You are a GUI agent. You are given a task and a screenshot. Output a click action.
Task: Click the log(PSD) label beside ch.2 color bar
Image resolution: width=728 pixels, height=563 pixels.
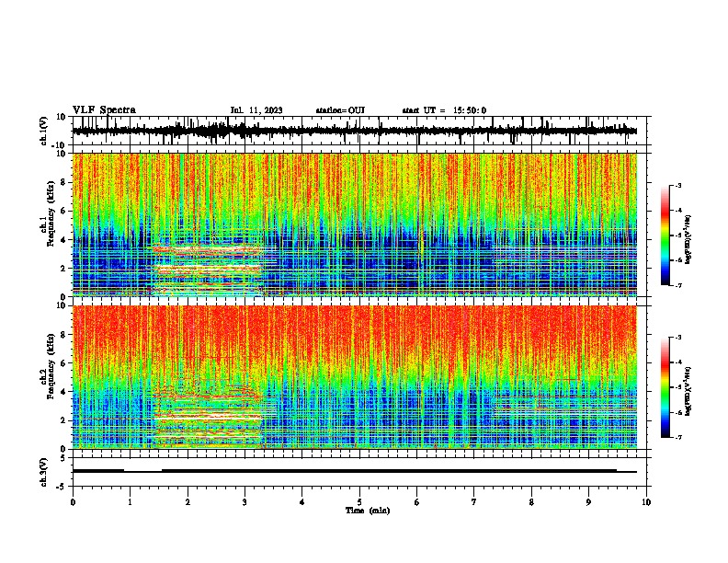point(688,391)
